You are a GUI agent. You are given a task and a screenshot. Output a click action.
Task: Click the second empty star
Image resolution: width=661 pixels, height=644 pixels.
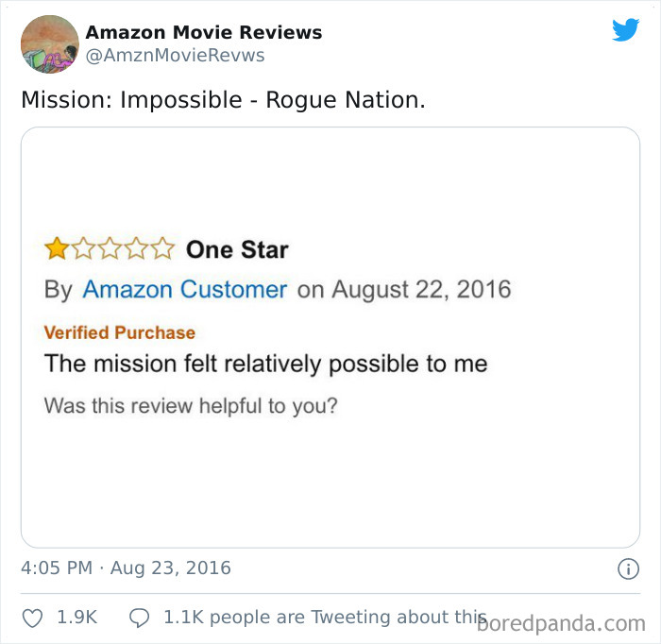tap(83, 248)
